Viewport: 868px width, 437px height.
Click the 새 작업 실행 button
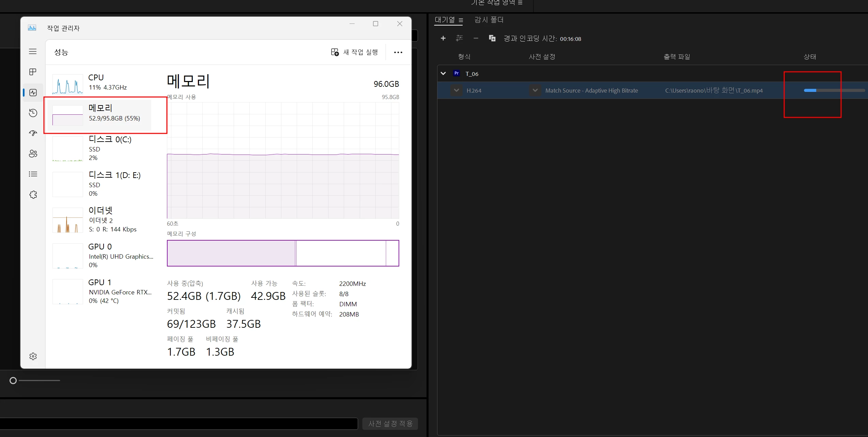click(x=355, y=52)
